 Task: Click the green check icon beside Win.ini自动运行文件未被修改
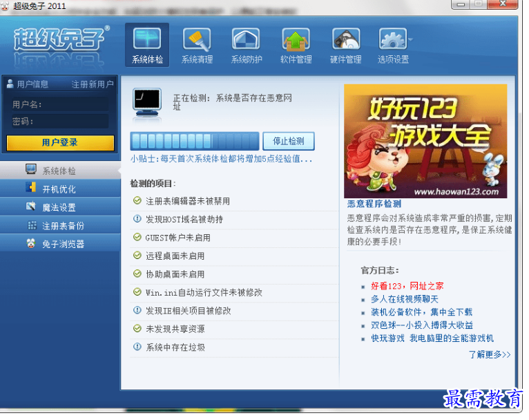tap(137, 292)
